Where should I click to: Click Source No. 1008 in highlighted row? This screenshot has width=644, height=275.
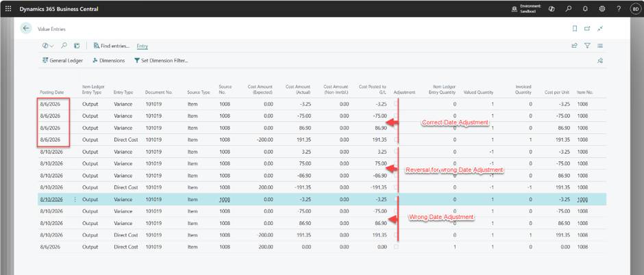(x=225, y=200)
